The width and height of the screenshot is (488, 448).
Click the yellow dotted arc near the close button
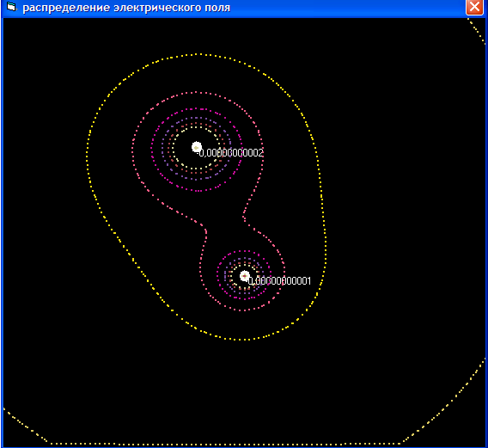[x=476, y=31]
